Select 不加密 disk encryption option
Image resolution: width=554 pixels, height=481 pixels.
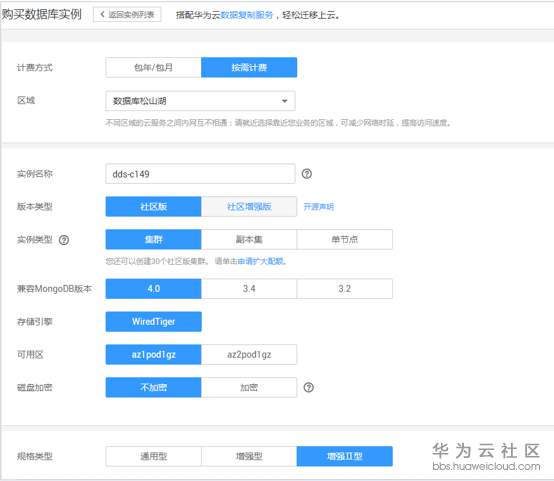point(153,387)
